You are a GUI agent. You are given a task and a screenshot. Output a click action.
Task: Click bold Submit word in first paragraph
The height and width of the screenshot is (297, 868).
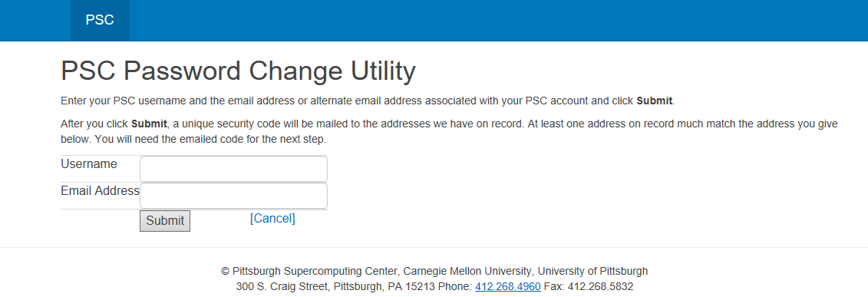(x=655, y=101)
